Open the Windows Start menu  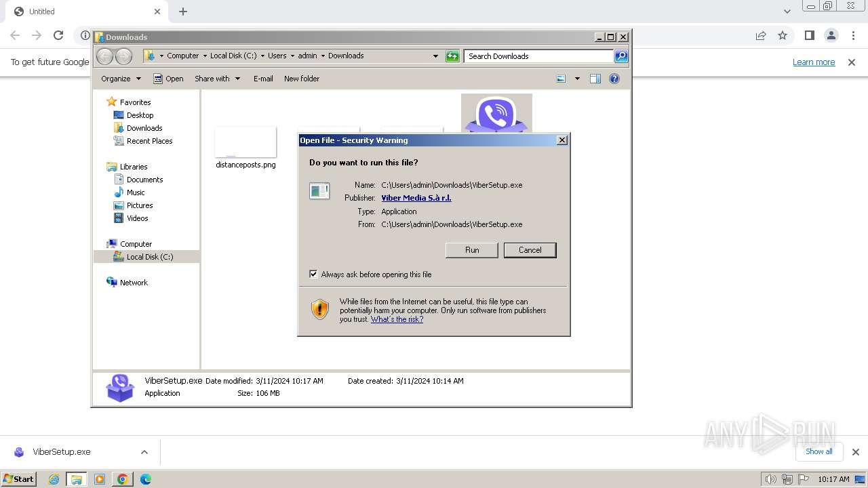pos(19,479)
